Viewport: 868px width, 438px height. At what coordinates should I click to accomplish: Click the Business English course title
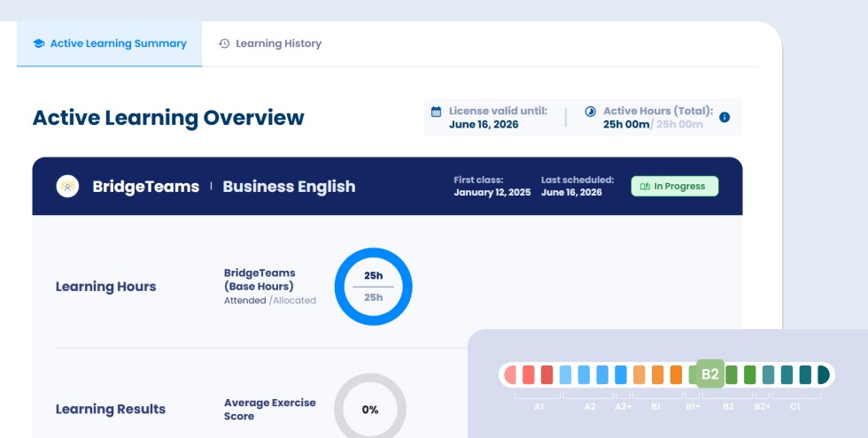click(289, 187)
